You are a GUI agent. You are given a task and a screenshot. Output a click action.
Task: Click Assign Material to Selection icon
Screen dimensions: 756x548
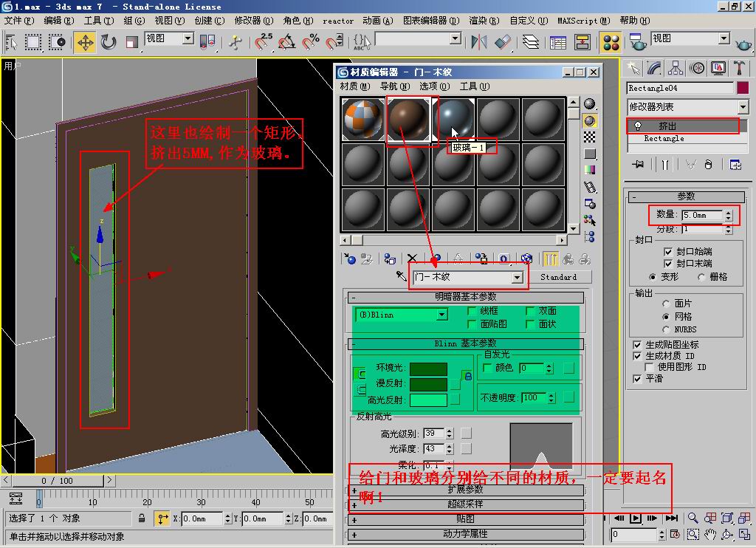coord(390,259)
